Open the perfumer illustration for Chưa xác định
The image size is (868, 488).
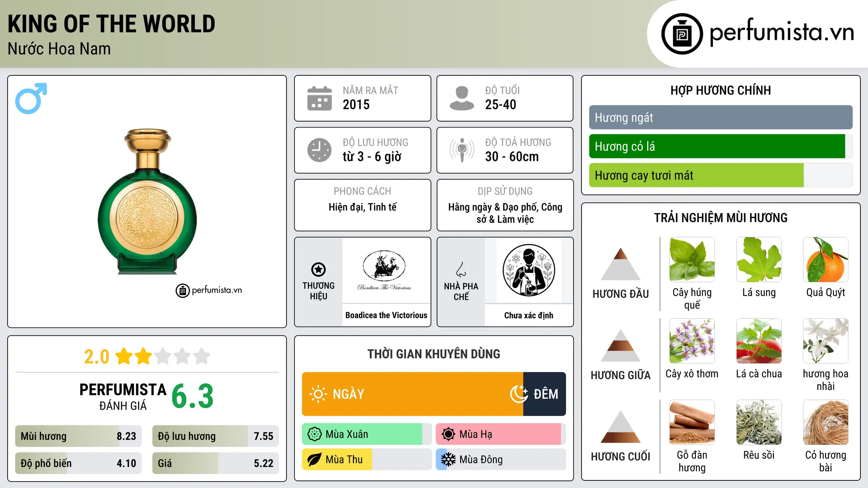(529, 270)
